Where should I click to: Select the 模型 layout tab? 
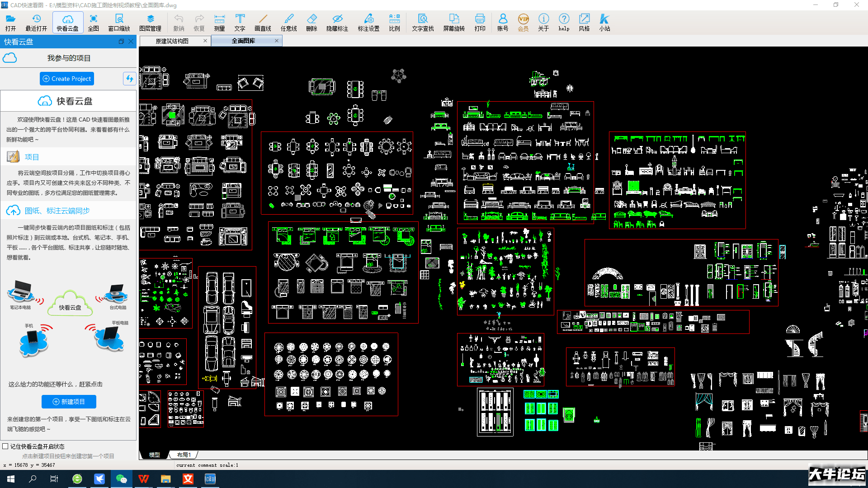pyautogui.click(x=154, y=455)
